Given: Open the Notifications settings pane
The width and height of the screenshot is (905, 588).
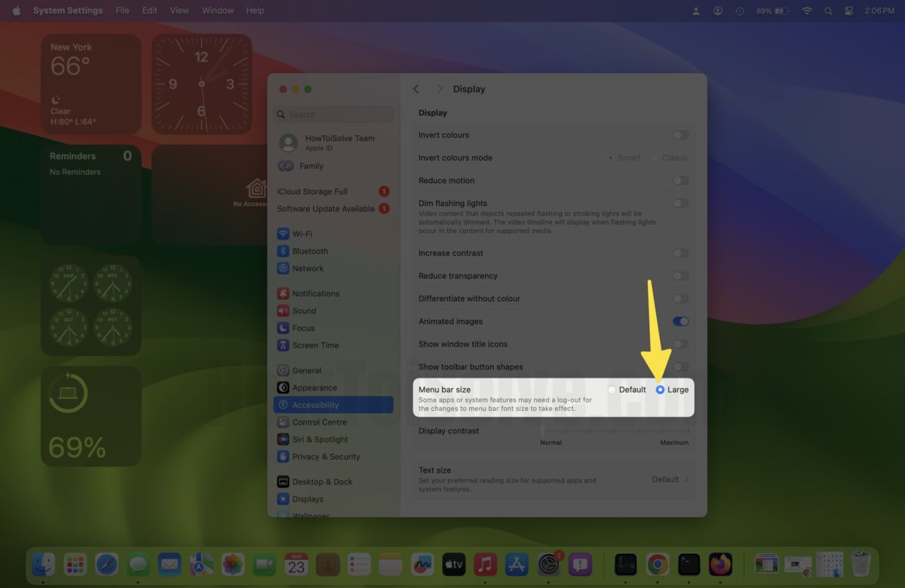Looking at the screenshot, I should point(312,293).
